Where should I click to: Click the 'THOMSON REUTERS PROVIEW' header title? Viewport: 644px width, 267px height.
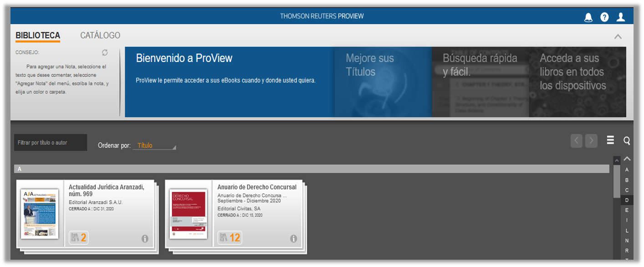pos(322,16)
